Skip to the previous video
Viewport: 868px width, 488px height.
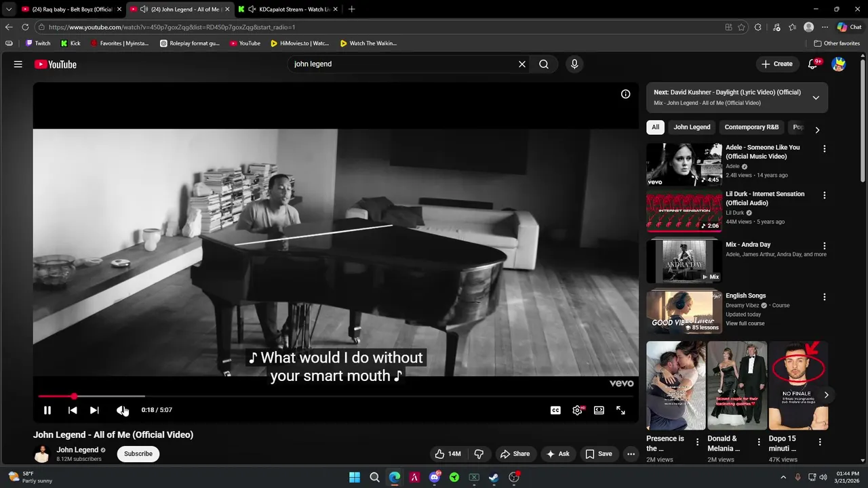[x=73, y=410]
